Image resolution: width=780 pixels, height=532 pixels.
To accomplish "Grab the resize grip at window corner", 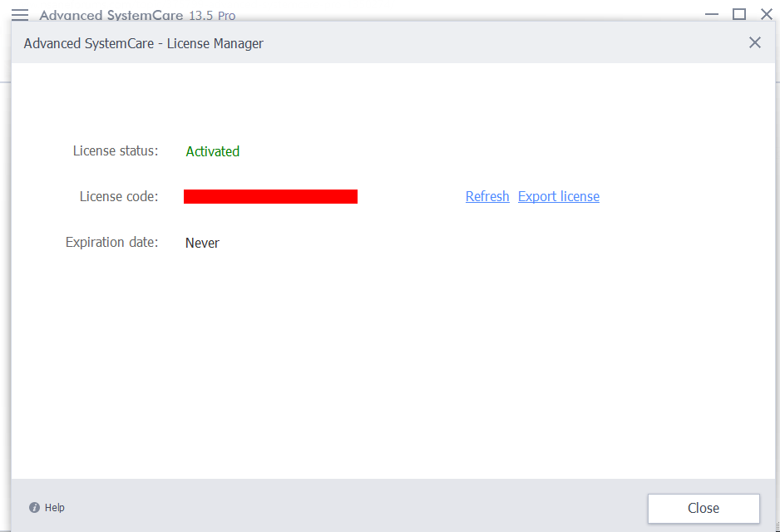I will coord(777,528).
